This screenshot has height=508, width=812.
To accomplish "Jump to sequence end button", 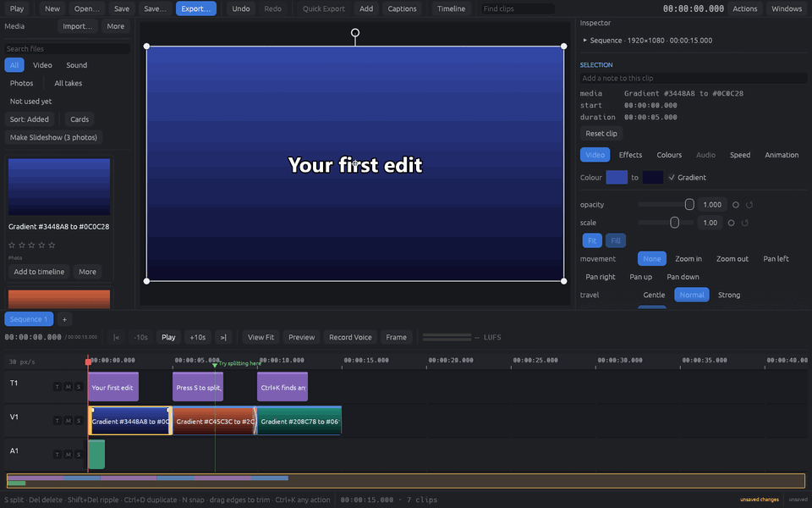I will [x=223, y=338].
